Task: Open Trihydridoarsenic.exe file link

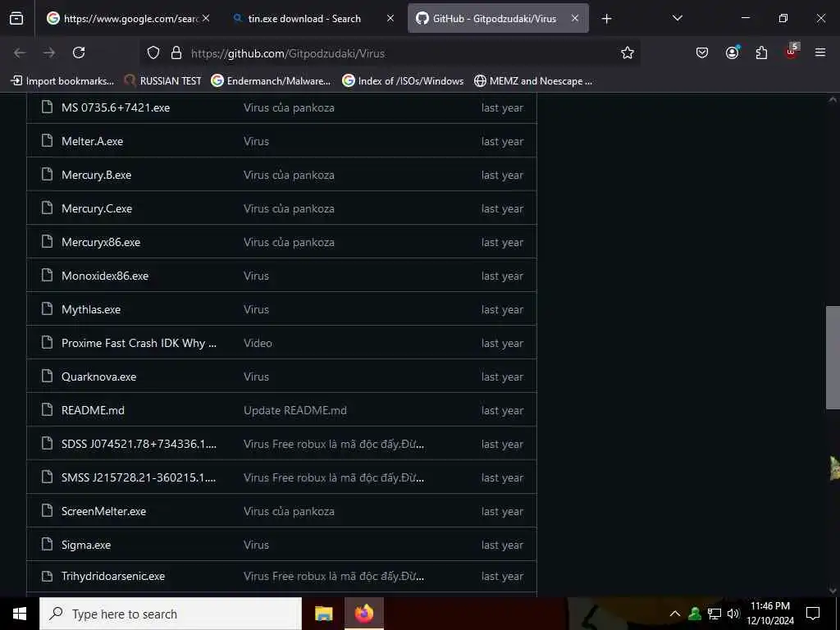Action: tap(113, 577)
